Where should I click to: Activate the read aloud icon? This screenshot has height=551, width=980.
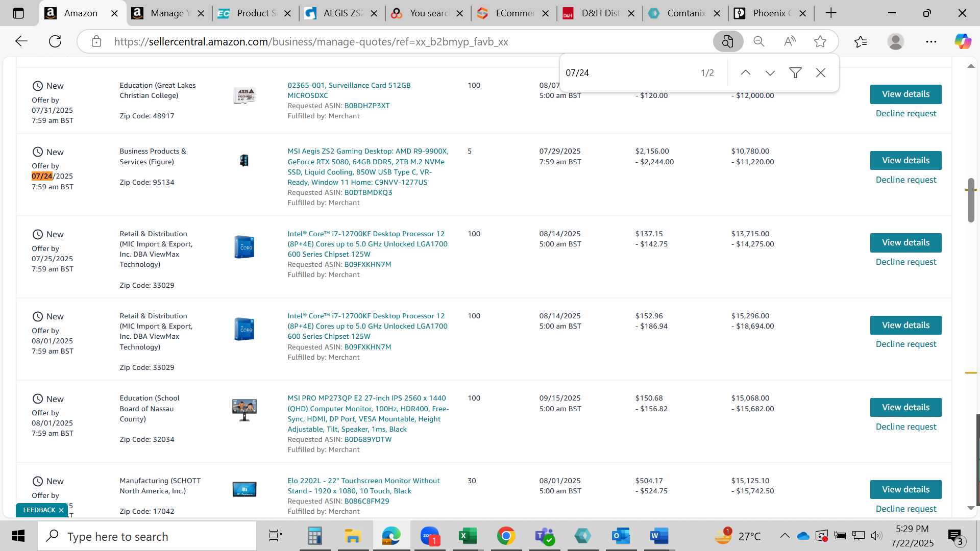790,41
